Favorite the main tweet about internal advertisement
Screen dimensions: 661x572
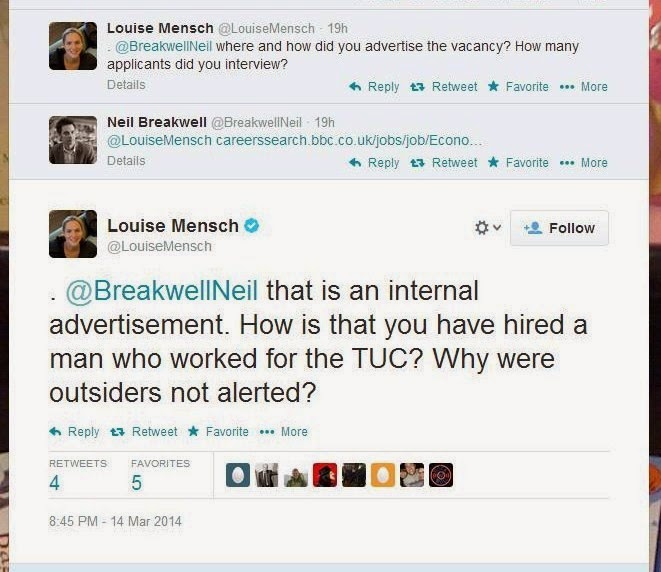(218, 432)
